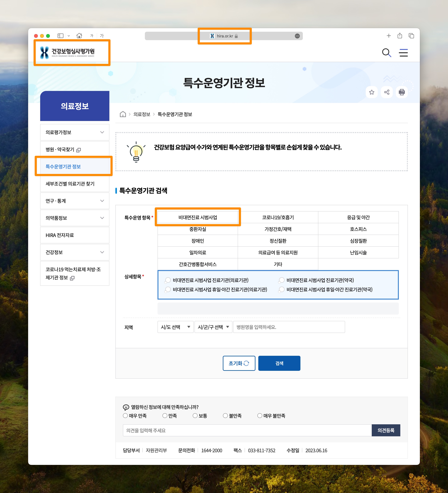Select 난임시술 category tab
Screen dimensions: 448x493
pos(358,252)
